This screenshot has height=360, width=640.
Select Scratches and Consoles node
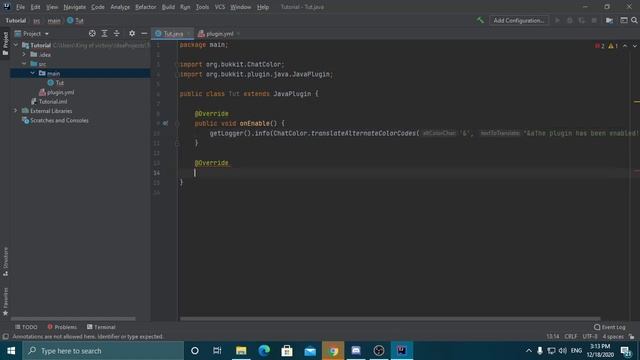pyautogui.click(x=55, y=120)
